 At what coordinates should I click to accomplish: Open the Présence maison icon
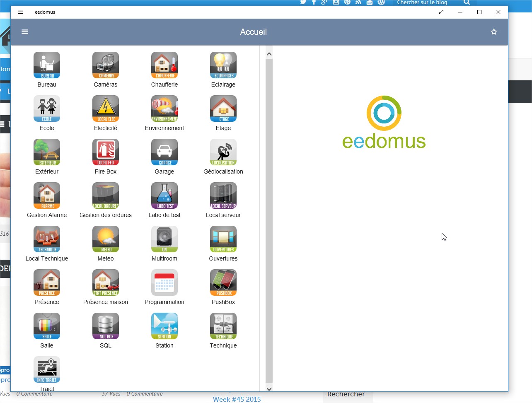[106, 282]
